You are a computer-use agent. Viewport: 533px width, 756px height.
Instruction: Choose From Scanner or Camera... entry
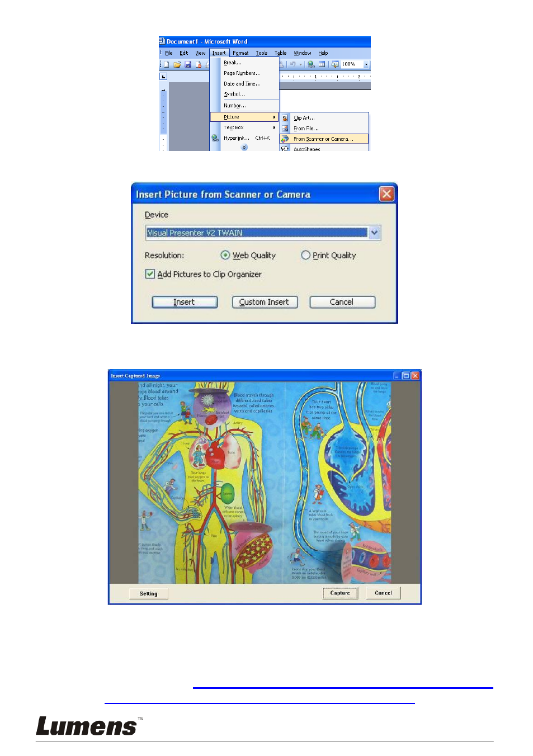click(324, 139)
